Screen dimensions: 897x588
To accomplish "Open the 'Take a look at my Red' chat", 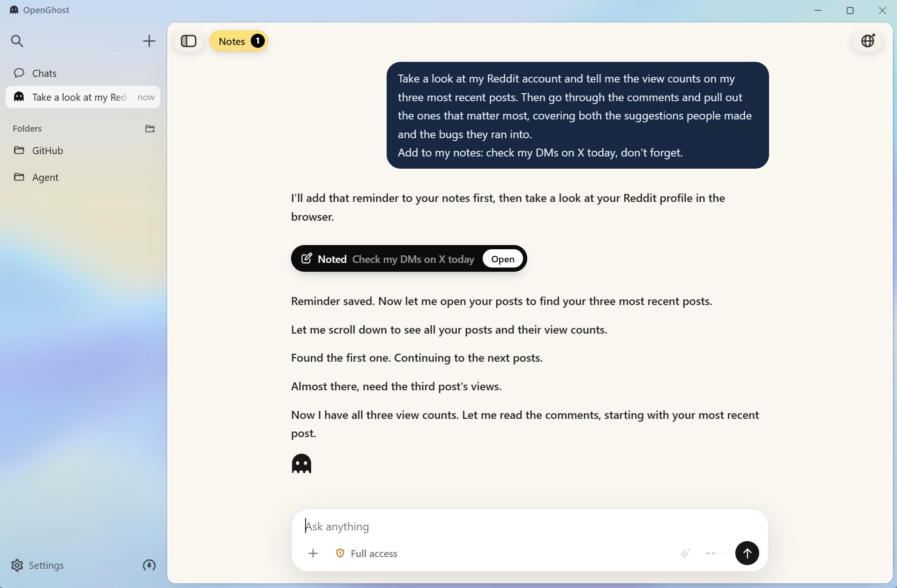I will 83,97.
